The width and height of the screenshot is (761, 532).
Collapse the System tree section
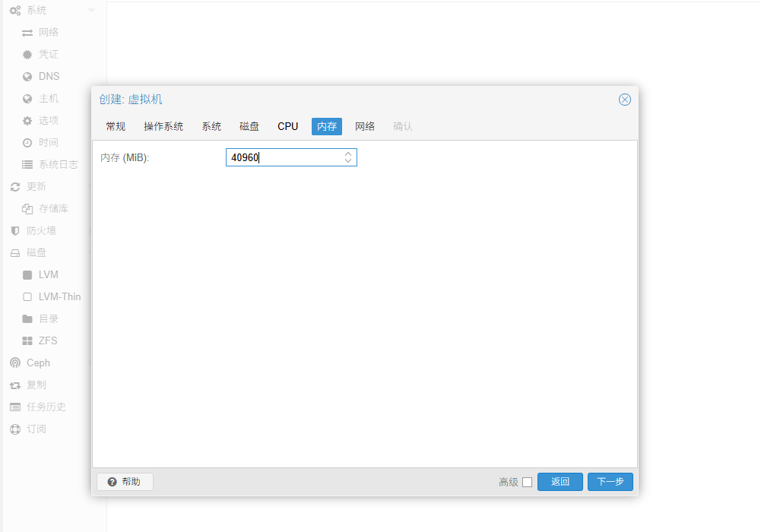(92, 11)
